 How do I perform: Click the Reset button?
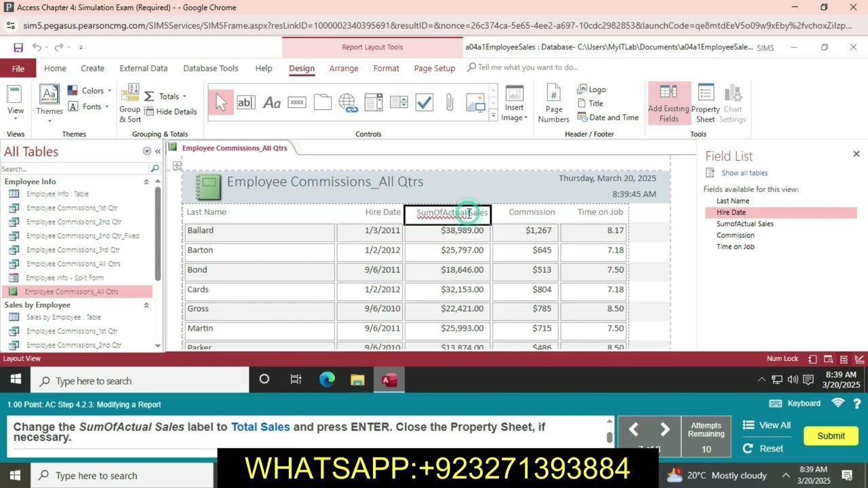pos(764,449)
